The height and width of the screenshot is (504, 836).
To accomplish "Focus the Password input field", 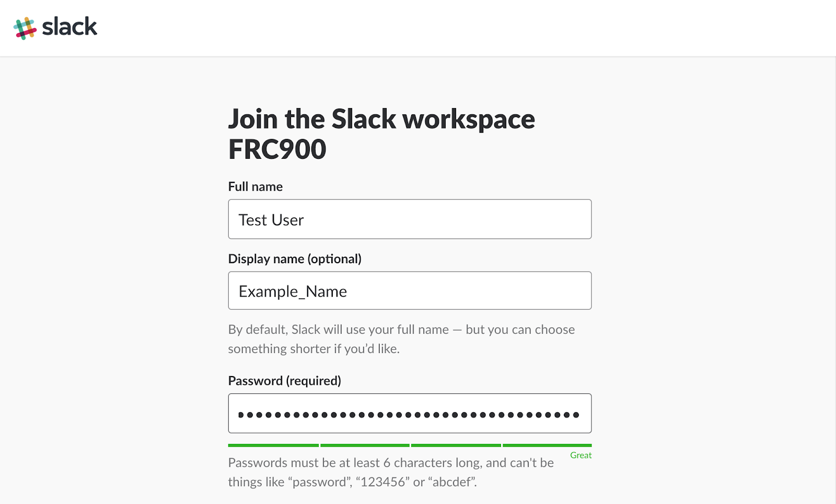I will point(410,414).
